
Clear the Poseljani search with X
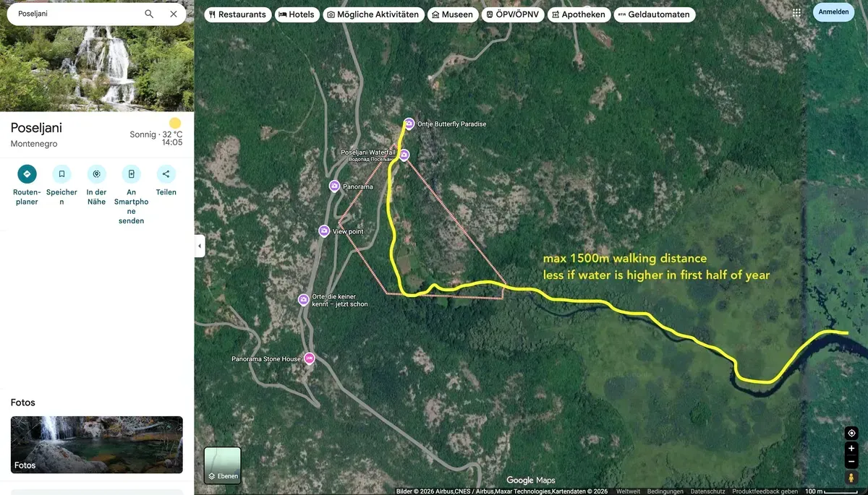tap(174, 14)
